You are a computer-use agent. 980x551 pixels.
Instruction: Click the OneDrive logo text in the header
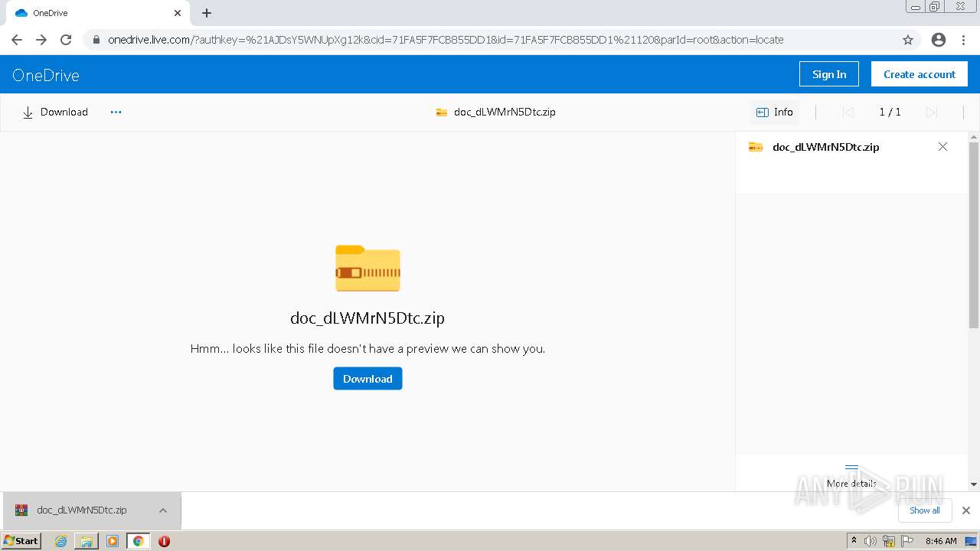coord(46,75)
